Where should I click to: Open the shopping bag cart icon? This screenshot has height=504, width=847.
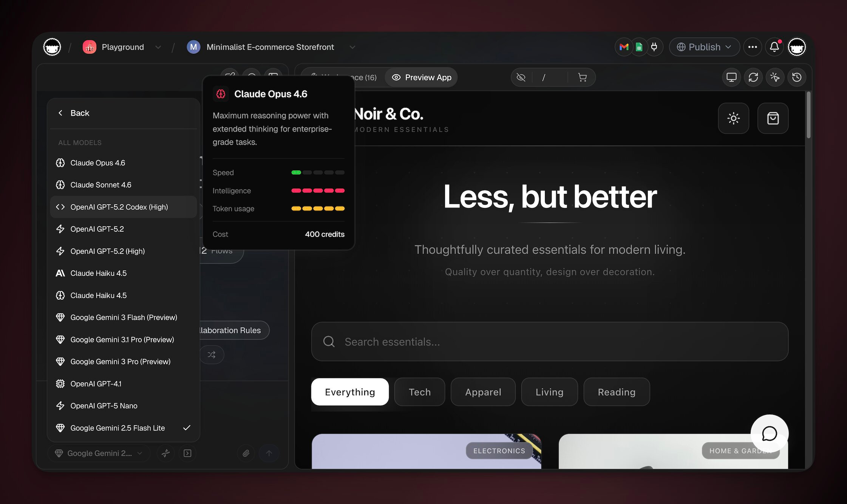pos(773,118)
